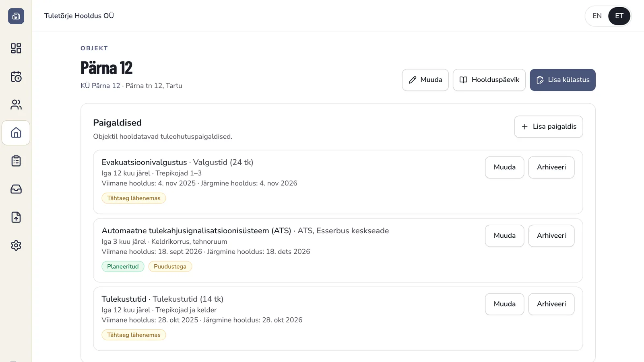Archive the ATS installation
Screen dimensions: 644x362
[551, 236]
